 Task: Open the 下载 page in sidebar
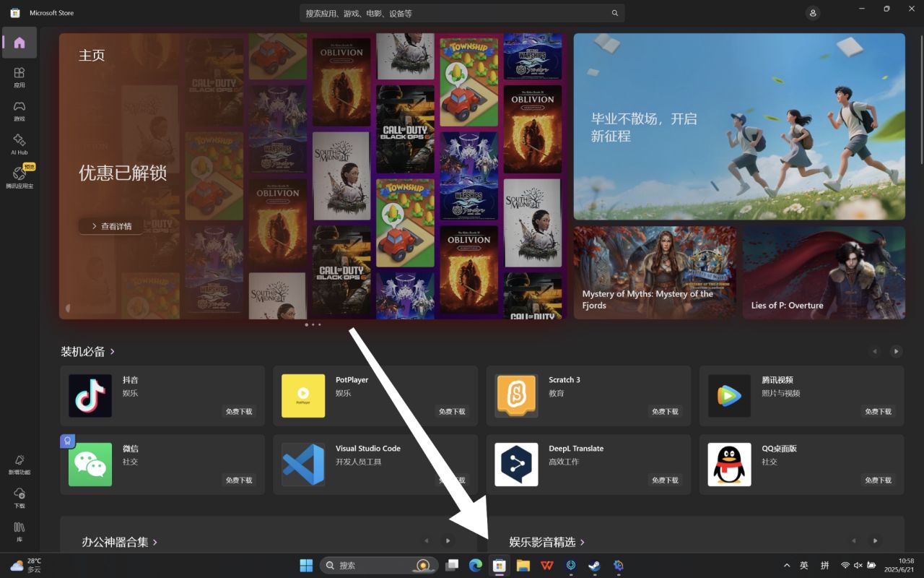click(x=19, y=497)
